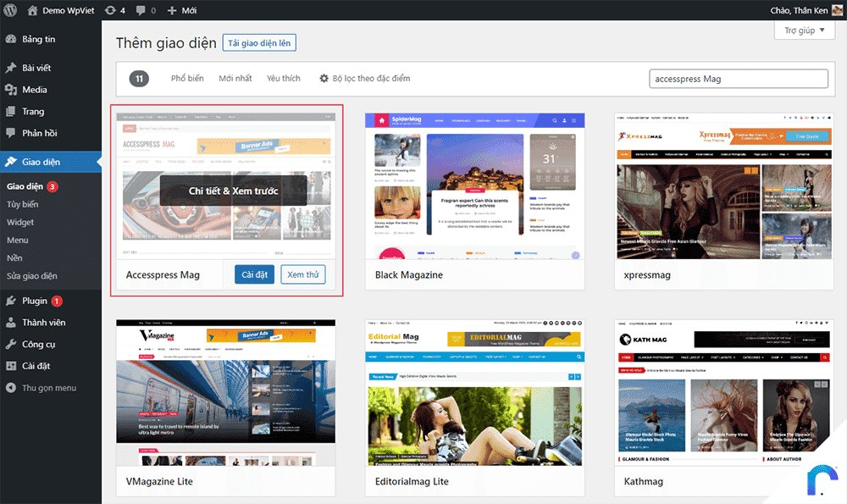Image resolution: width=847 pixels, height=504 pixels.
Task: Open the Black Magazine theme thumbnail
Action: 475,186
